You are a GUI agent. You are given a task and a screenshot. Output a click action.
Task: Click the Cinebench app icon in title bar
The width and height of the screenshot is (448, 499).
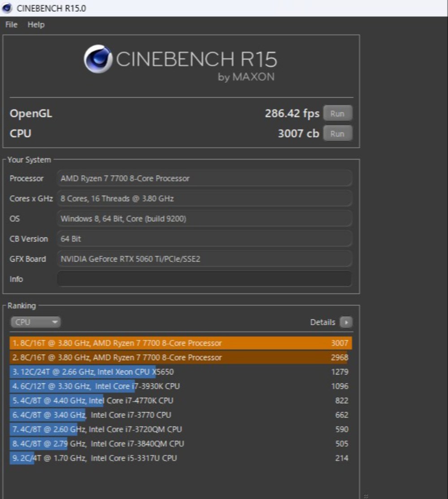(x=7, y=8)
